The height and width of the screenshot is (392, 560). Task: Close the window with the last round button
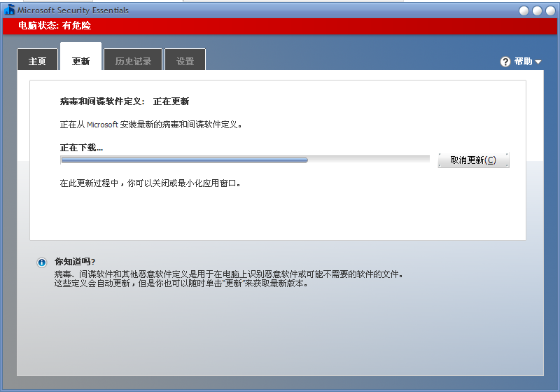coord(550,10)
